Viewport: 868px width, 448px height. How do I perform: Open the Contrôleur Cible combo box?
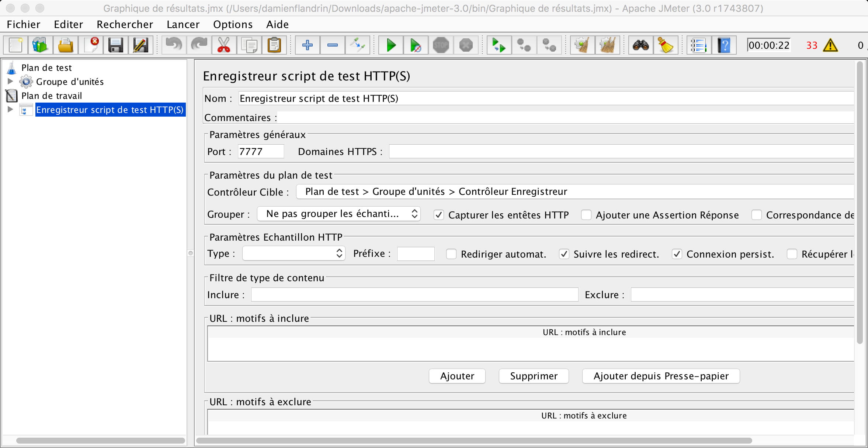(x=575, y=192)
